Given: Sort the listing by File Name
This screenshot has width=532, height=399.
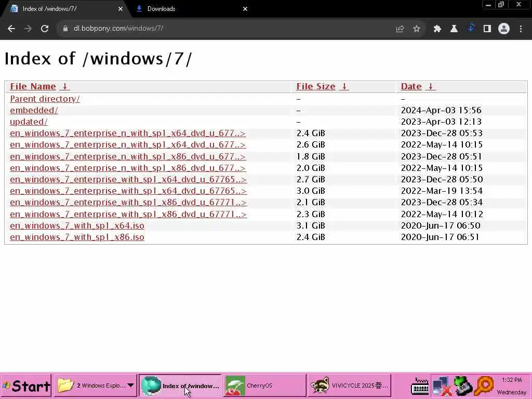Looking at the screenshot, I should point(39,87).
